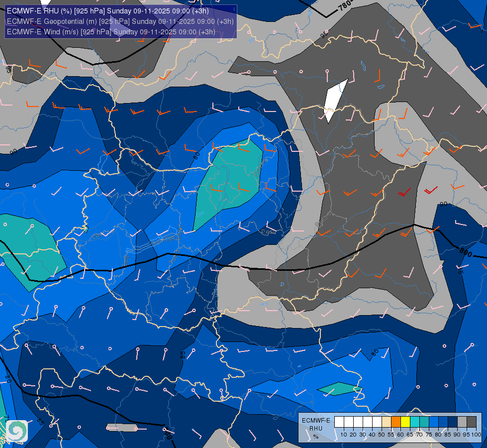Image resolution: width=487 pixels, height=448 pixels.
Task: Pick the orange 55–60 legend swatch
Action: pos(396,422)
